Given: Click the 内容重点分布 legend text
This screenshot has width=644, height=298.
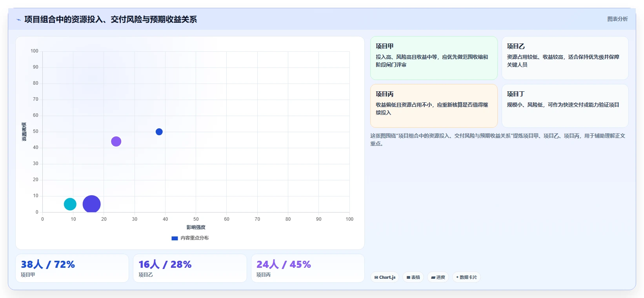Looking at the screenshot, I should click(195, 238).
